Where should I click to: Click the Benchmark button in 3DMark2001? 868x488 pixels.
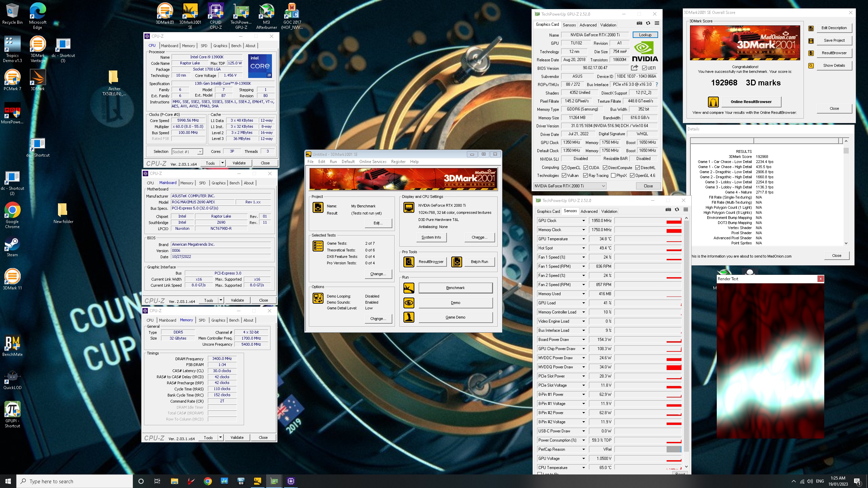click(x=455, y=288)
